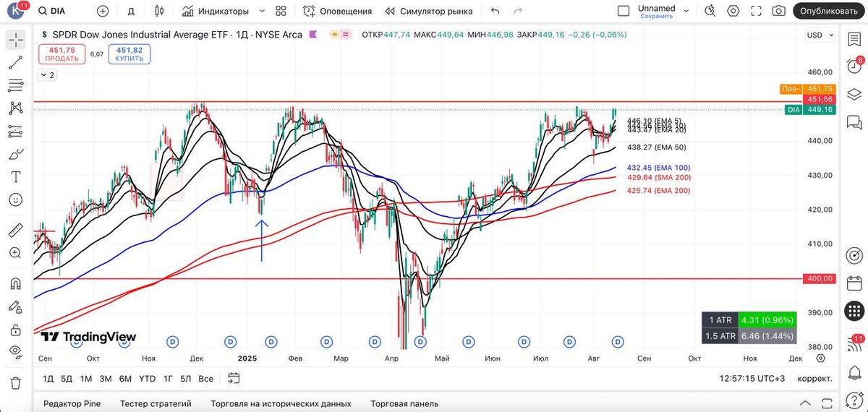Viewport: 868px width, 412px height.
Task: Open the Д interval selector
Action: [131, 11]
